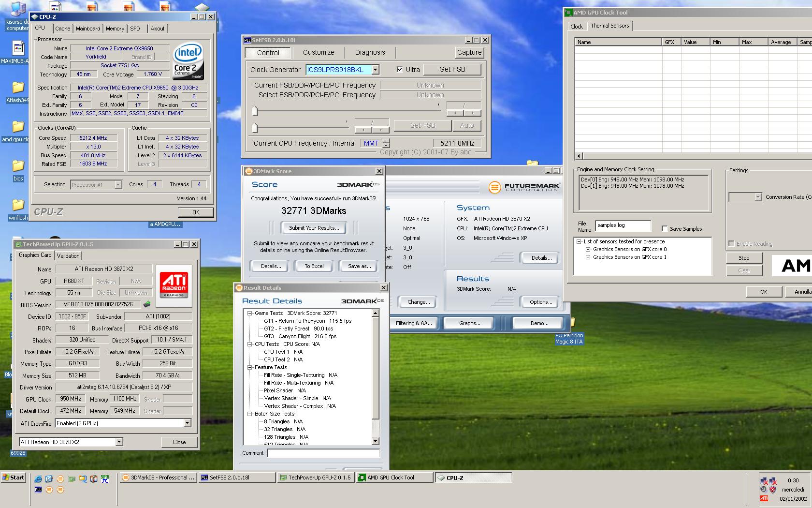Click the Outlook Express quick launch icon
The width and height of the screenshot is (812, 508).
pyautogui.click(x=49, y=479)
